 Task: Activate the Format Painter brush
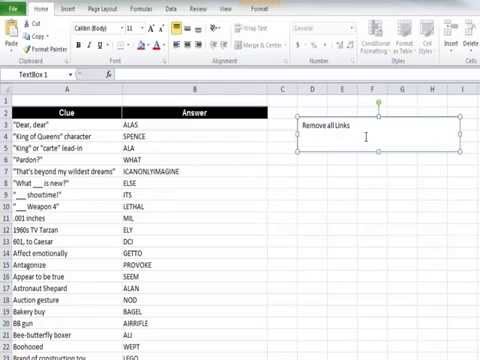pyautogui.click(x=27, y=49)
